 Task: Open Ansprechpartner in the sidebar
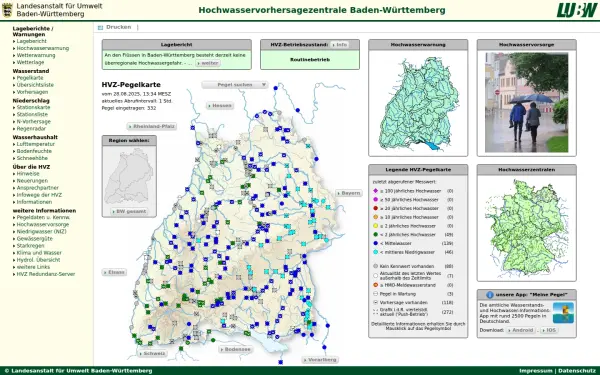coord(38,188)
